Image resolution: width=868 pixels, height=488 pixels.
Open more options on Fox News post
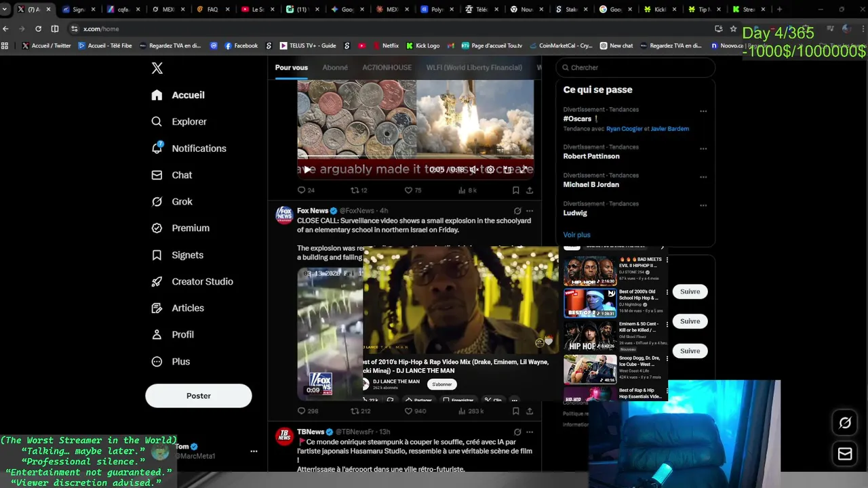pyautogui.click(x=530, y=211)
